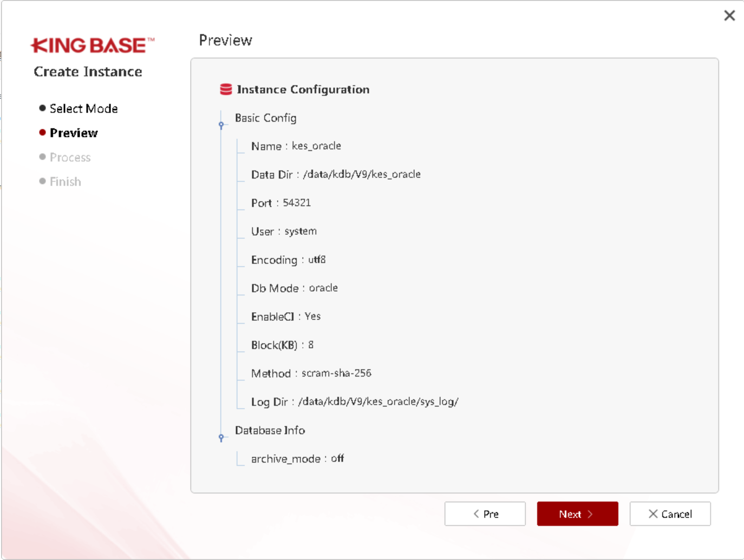Click the Instance Configuration title
This screenshot has width=744, height=560.
(x=303, y=89)
